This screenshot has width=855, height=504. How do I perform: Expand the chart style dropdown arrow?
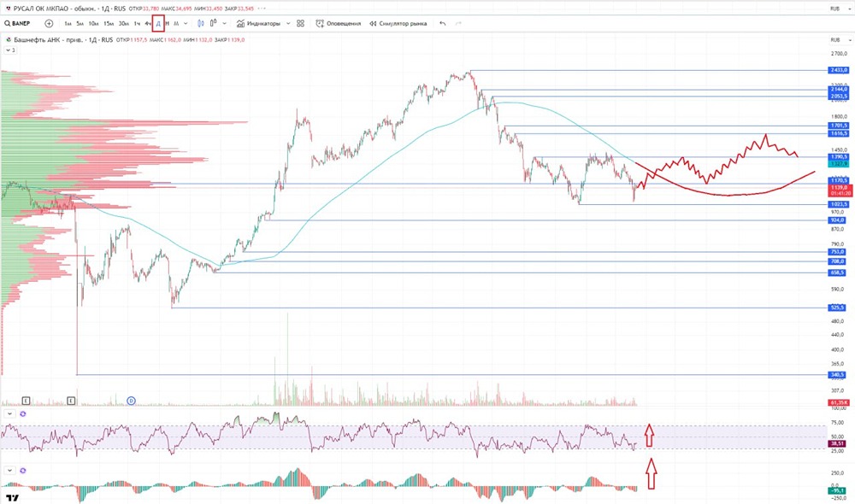[x=224, y=23]
